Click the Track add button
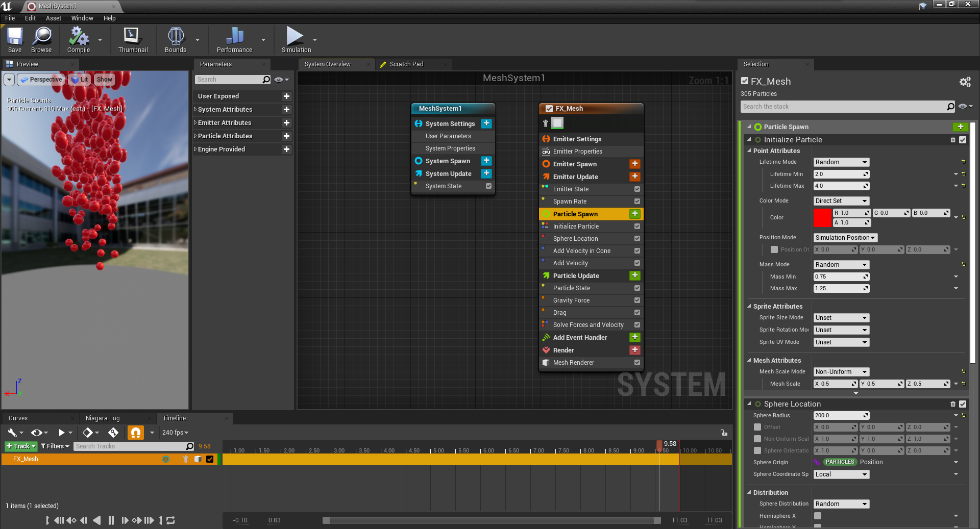This screenshot has width=980, height=529. click(21, 446)
